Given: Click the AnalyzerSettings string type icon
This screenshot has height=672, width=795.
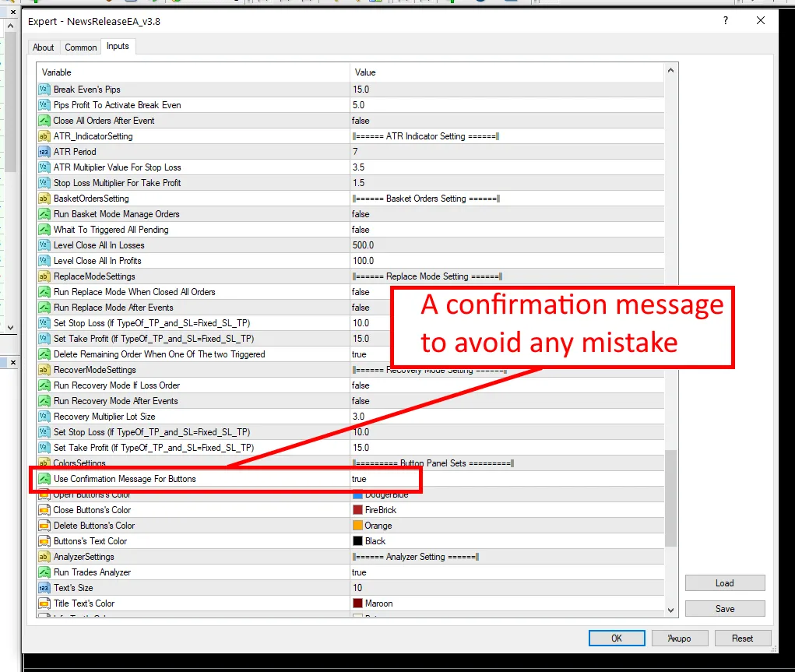Looking at the screenshot, I should (x=44, y=557).
